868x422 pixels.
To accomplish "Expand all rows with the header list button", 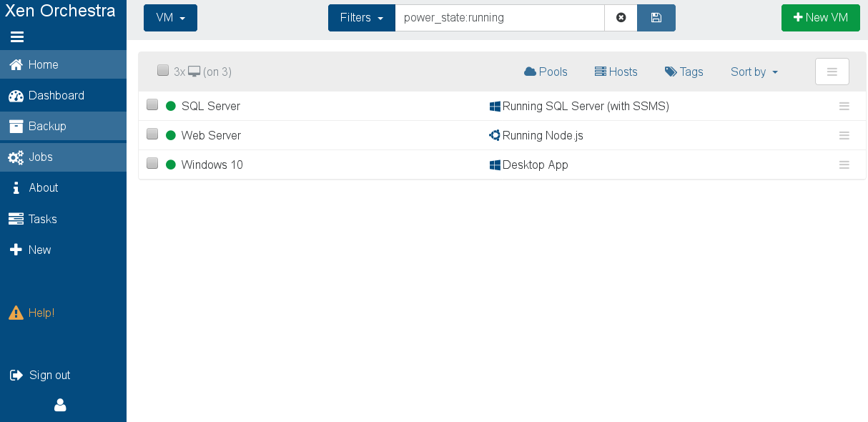I will pyautogui.click(x=832, y=72).
